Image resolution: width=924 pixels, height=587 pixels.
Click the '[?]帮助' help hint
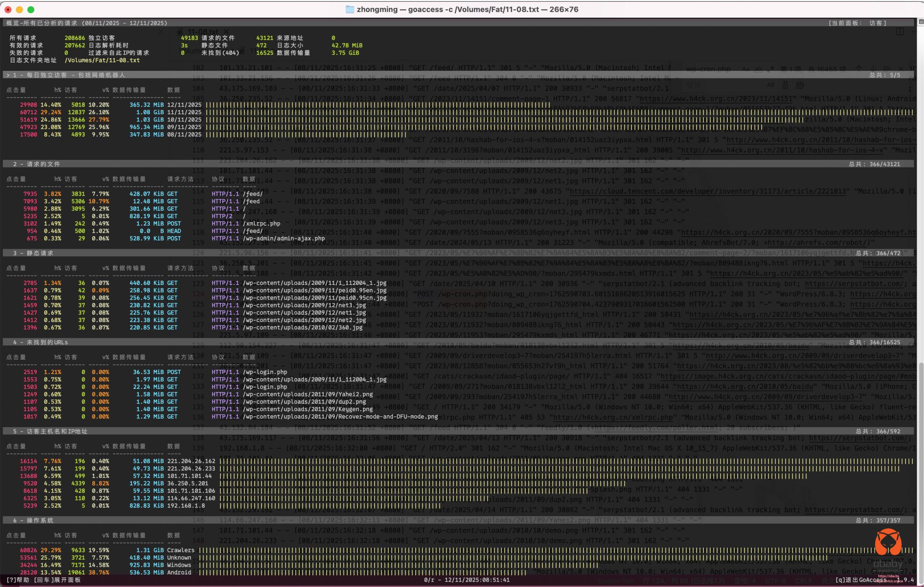pyautogui.click(x=18, y=580)
